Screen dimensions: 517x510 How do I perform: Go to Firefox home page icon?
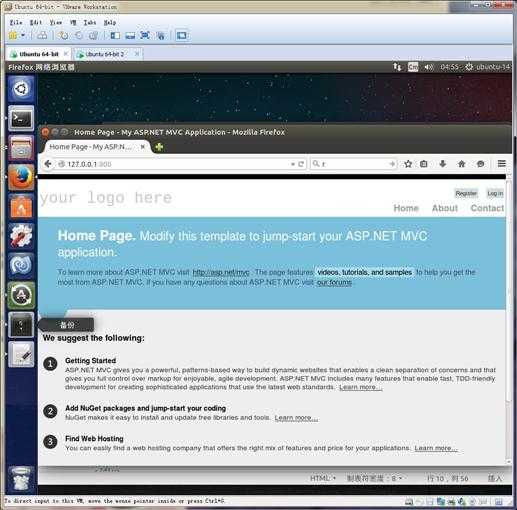tap(461, 164)
